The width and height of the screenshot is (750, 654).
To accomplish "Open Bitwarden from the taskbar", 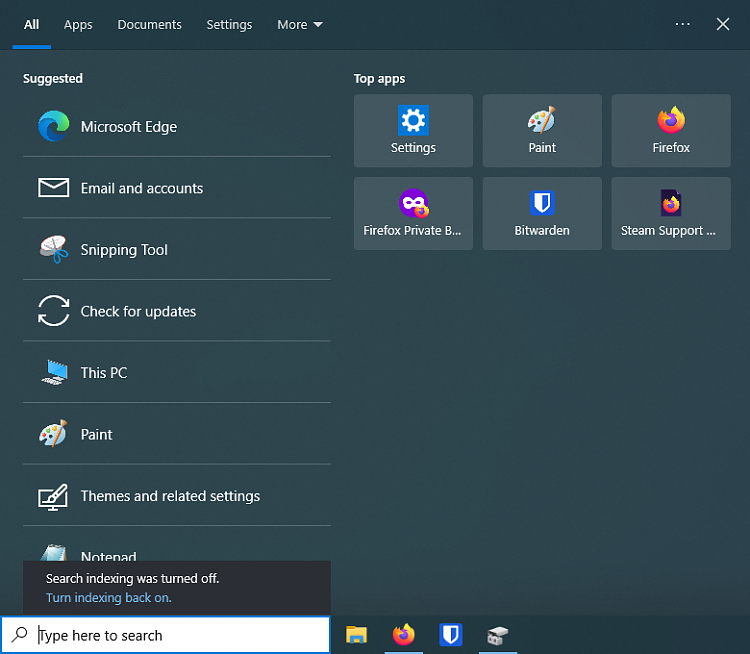I will tap(451, 635).
